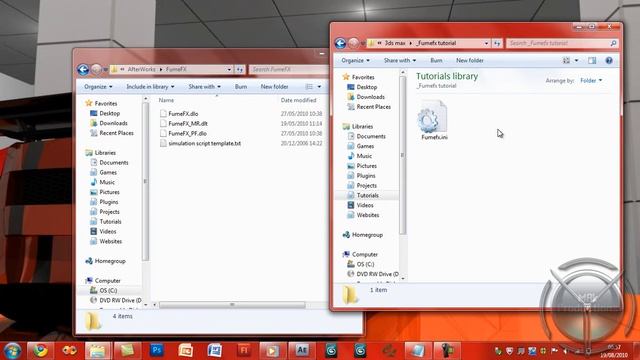
Task: Open Projects library in the FumeFX window
Action: [x=105, y=212]
